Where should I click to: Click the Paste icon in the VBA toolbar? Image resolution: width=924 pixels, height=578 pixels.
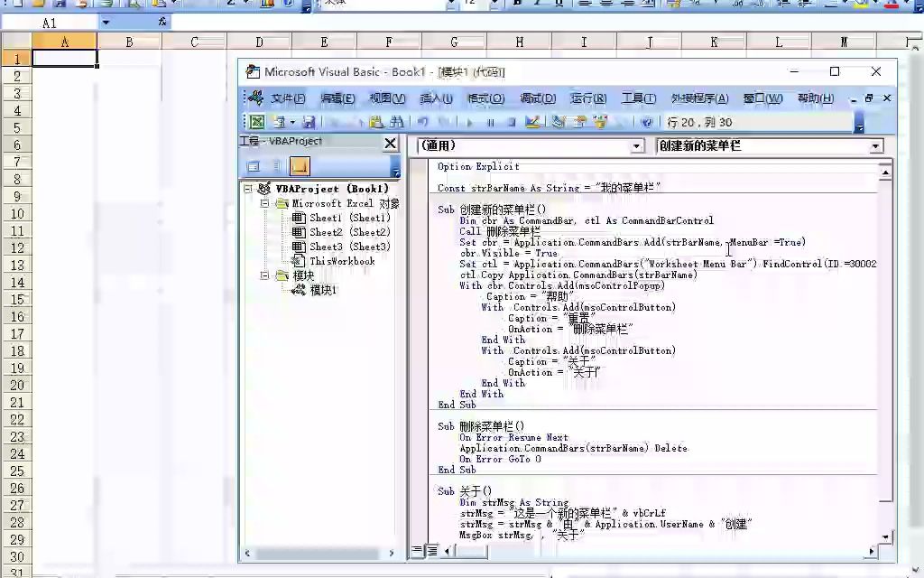coord(376,122)
